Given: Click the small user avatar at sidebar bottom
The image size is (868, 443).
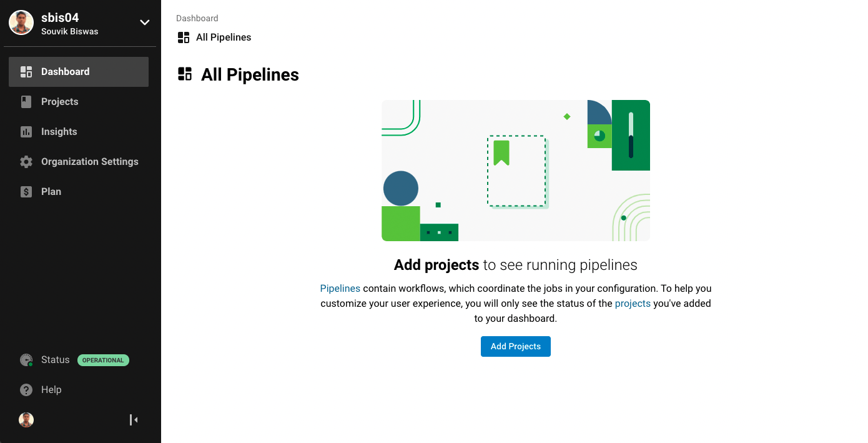Looking at the screenshot, I should pos(26,420).
